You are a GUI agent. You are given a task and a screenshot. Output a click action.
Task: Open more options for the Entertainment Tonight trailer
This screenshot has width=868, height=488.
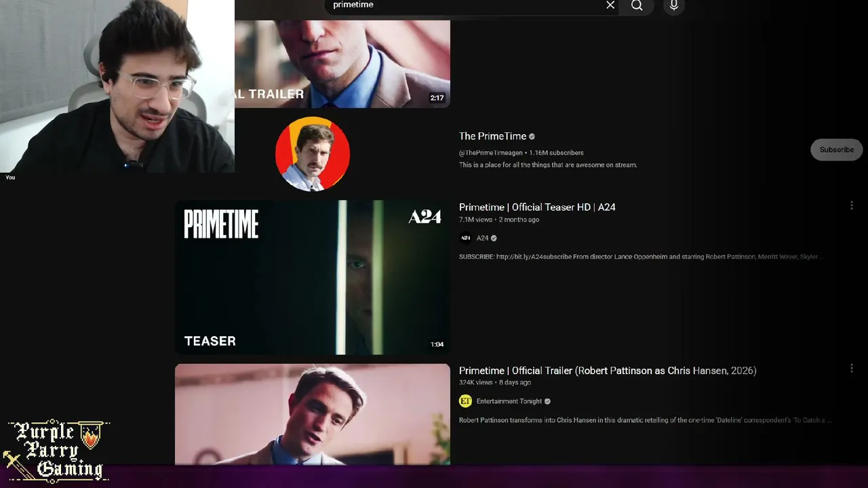pos(852,369)
